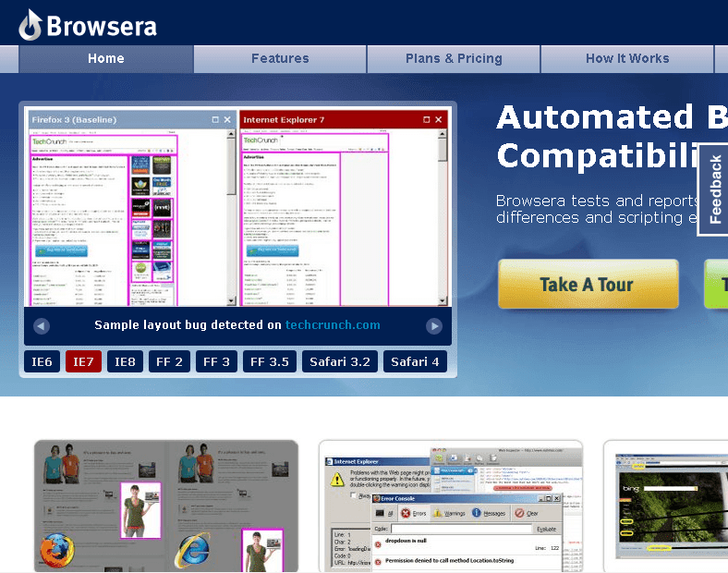
Task: Select the IE6 browser button
Action: coord(42,361)
